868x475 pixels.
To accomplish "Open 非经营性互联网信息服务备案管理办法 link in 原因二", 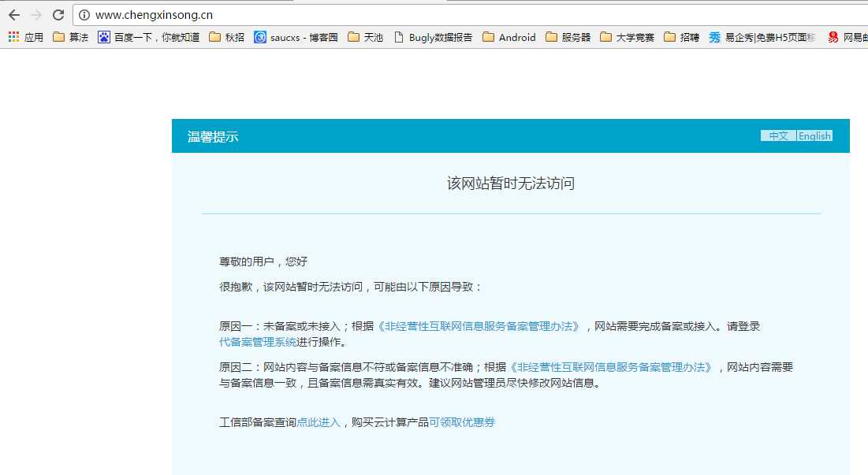I will tap(610, 367).
